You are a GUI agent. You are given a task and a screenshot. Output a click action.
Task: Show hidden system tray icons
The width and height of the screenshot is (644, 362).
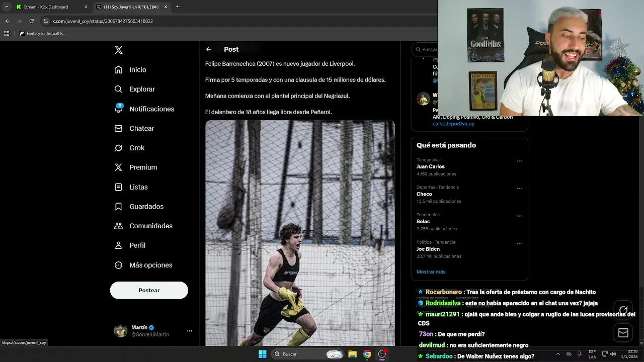(x=557, y=354)
